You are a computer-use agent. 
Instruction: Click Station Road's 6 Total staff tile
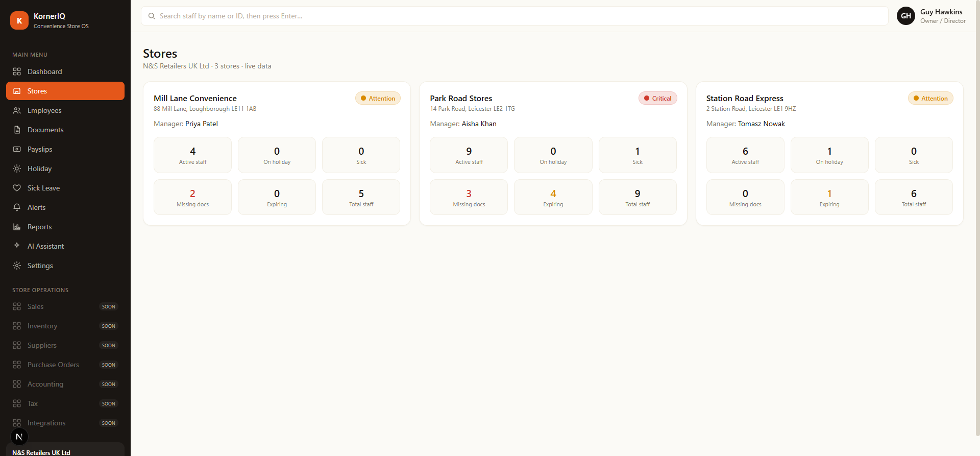pos(914,197)
